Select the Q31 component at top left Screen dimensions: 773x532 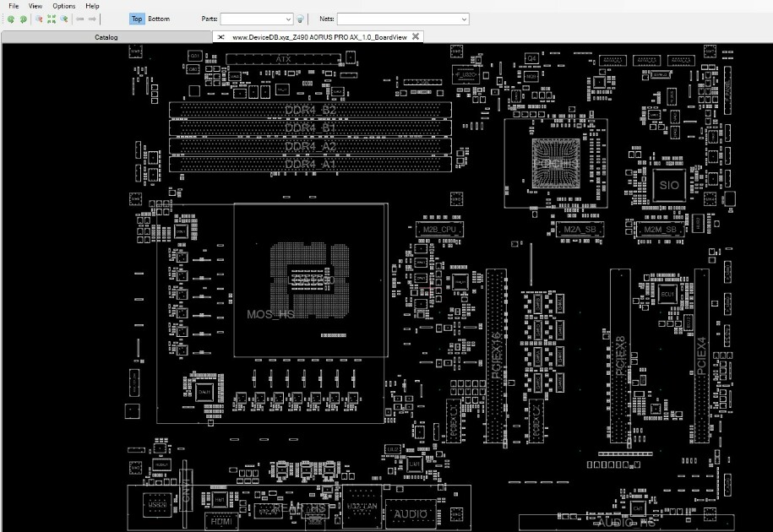(194, 56)
